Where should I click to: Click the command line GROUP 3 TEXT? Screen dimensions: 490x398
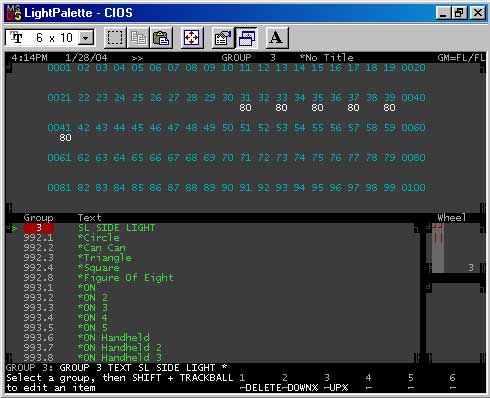(x=116, y=368)
